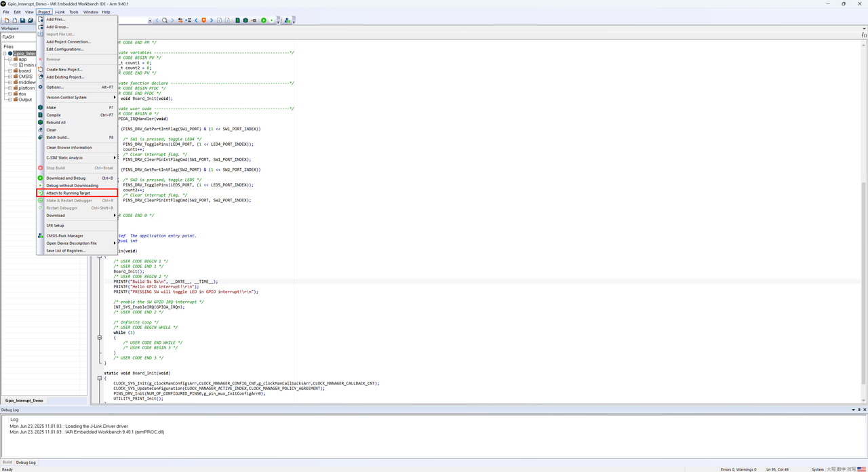
Task: Click the CMSIS-Pack Manager toolbar icon
Action: (288, 20)
